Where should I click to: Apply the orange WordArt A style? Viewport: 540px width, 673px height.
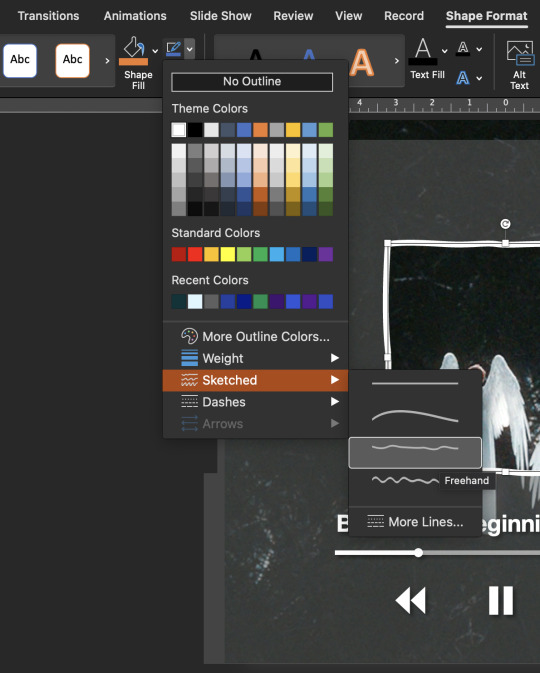[x=361, y=63]
